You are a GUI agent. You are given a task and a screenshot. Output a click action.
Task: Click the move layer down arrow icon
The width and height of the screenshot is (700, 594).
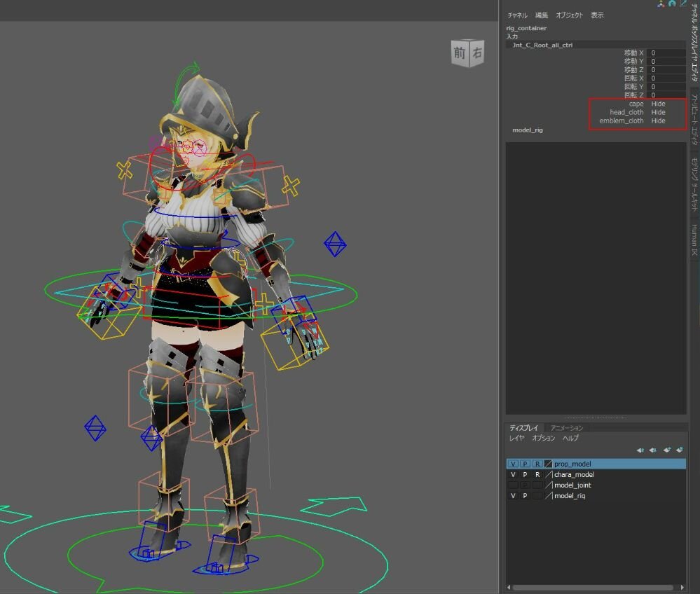click(652, 450)
